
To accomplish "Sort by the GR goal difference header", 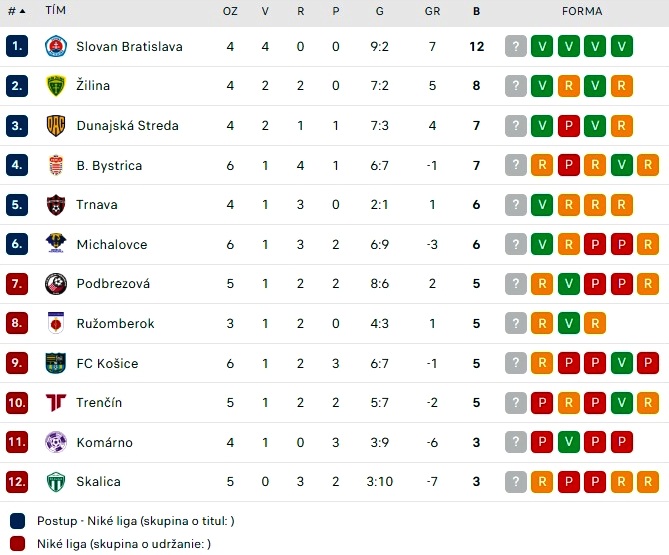I will [x=432, y=11].
